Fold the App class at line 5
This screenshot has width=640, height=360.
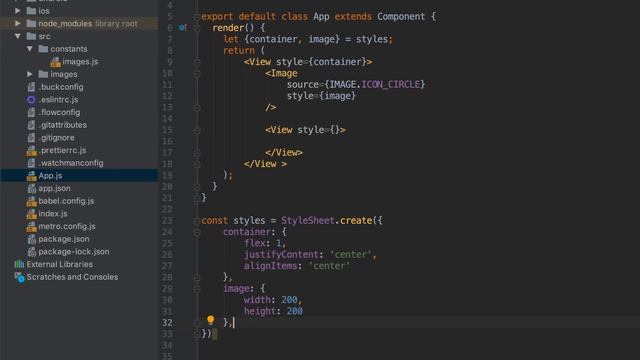197,17
